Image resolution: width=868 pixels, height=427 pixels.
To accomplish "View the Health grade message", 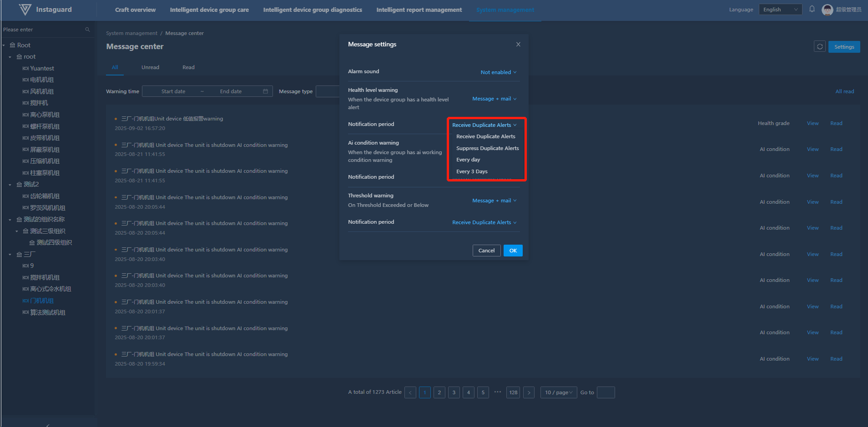I will point(812,123).
